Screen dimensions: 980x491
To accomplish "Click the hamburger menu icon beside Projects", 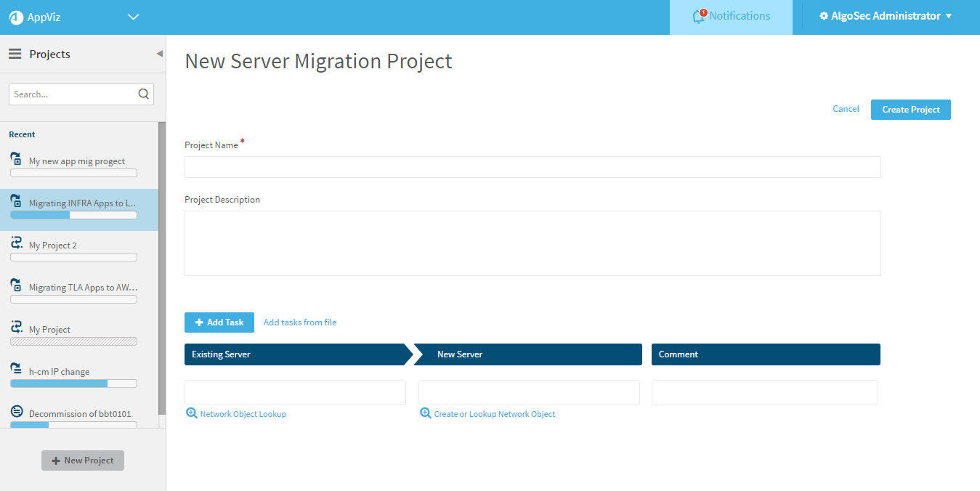I will [15, 54].
